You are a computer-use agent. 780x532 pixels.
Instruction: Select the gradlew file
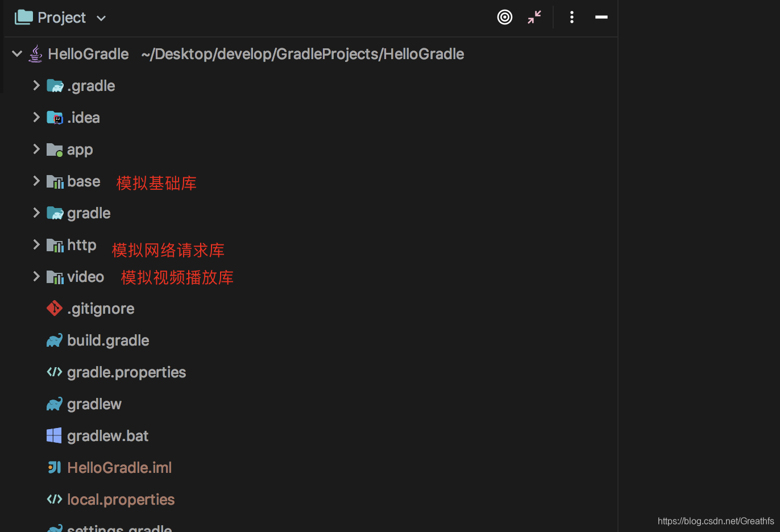(94, 404)
